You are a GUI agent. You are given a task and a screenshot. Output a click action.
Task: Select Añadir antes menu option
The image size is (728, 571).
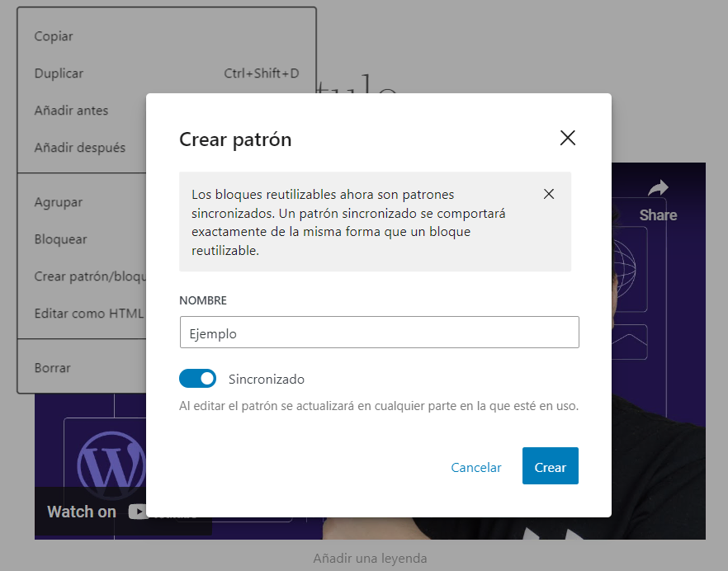(71, 111)
